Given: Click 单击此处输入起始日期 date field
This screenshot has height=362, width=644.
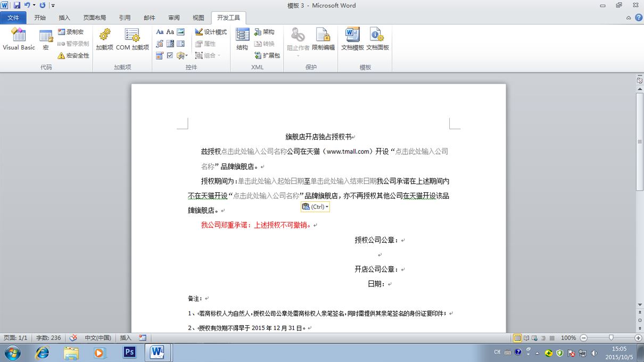Looking at the screenshot, I should coord(271,181).
